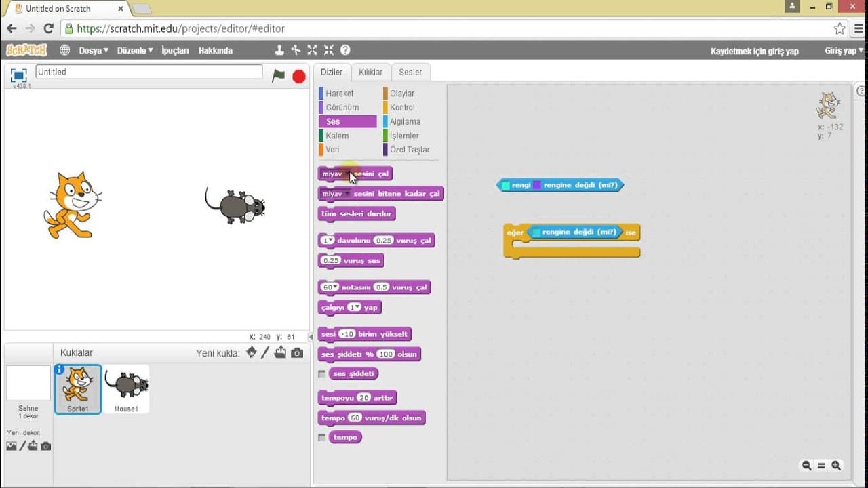Paint a new backdrop
The width and height of the screenshot is (868, 488).
[22, 446]
